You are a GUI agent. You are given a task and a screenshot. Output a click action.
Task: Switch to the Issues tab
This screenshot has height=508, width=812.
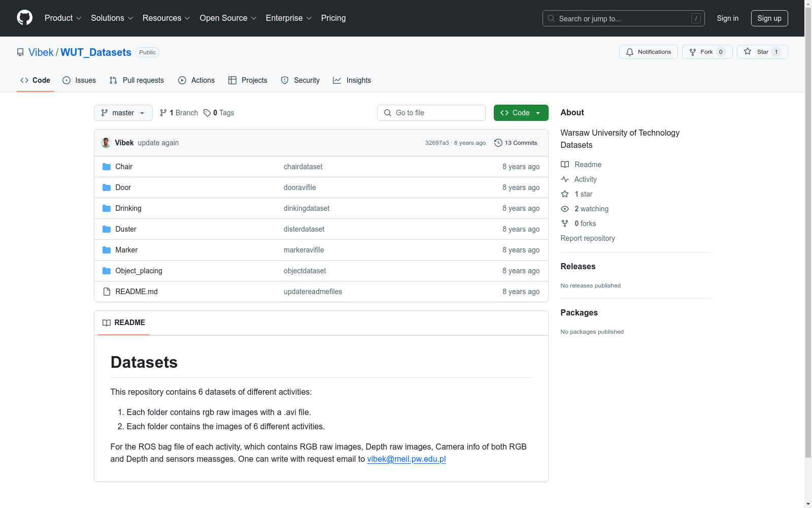pos(79,80)
